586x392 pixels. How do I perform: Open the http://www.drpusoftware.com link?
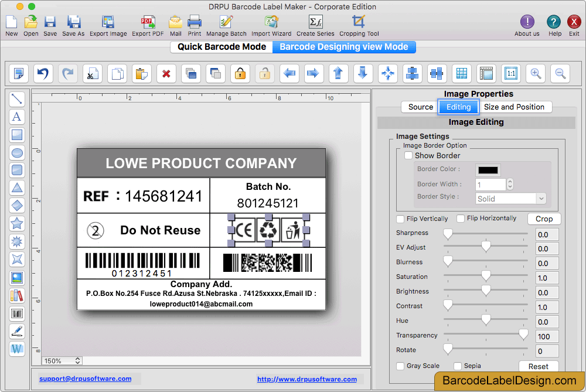(x=307, y=379)
